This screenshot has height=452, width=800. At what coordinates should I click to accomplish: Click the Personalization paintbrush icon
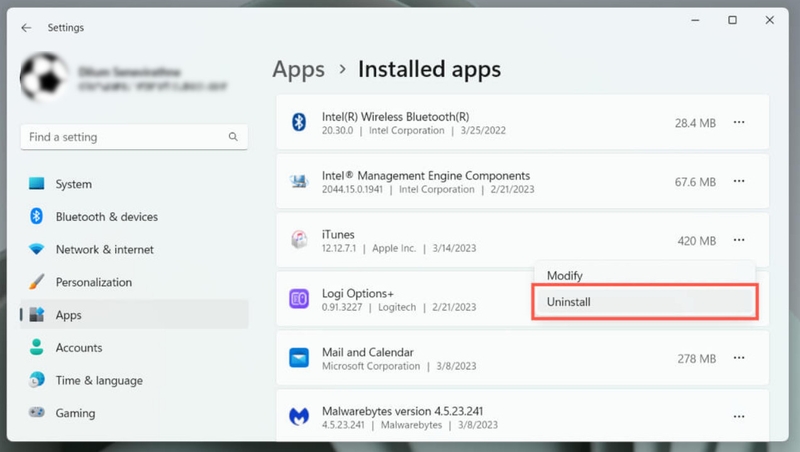[36, 282]
